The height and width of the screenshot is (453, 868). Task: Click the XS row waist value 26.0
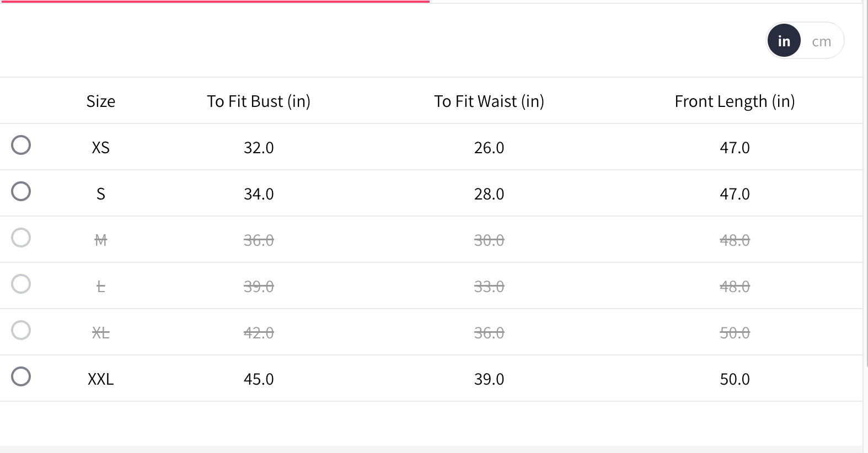point(489,148)
